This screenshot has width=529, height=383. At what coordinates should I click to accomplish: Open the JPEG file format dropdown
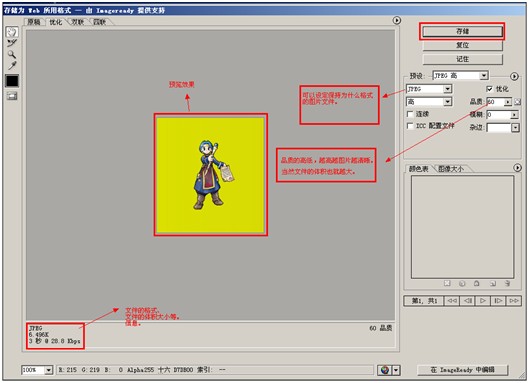pyautogui.click(x=429, y=89)
